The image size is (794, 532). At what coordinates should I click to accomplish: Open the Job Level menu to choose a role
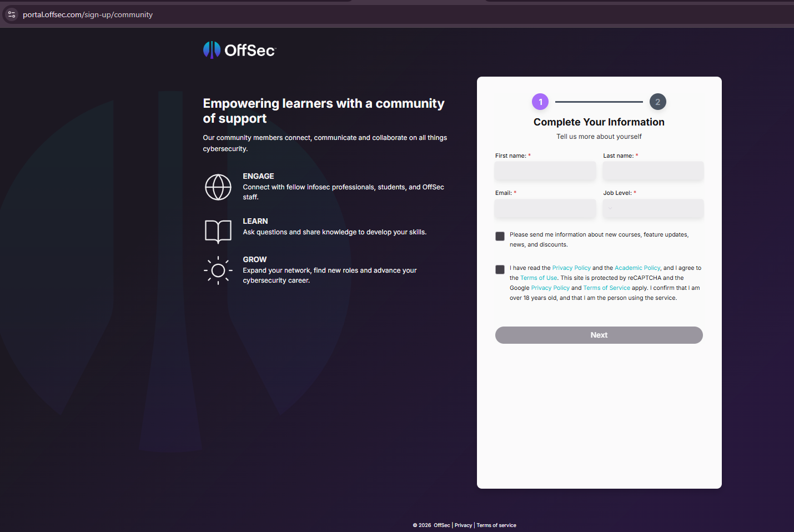coord(653,208)
